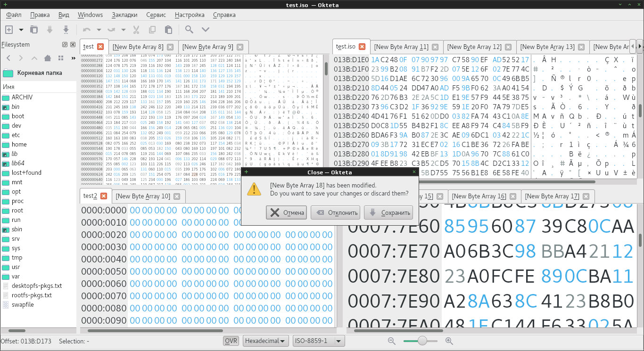Screen dimensions: 644x351
Task: Show more Filesystem toolbar actions
Action: pyautogui.click(x=73, y=58)
